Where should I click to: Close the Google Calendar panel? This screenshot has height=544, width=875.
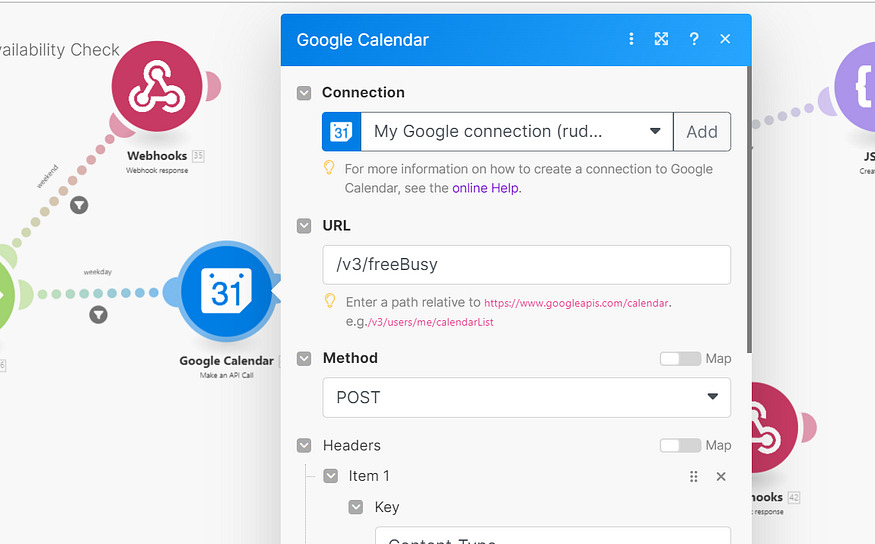tap(725, 39)
